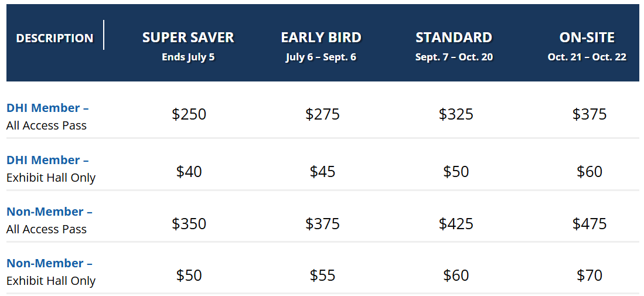
Task: Click the $70 On-Site Exhibit Hall price
Action: (590, 275)
